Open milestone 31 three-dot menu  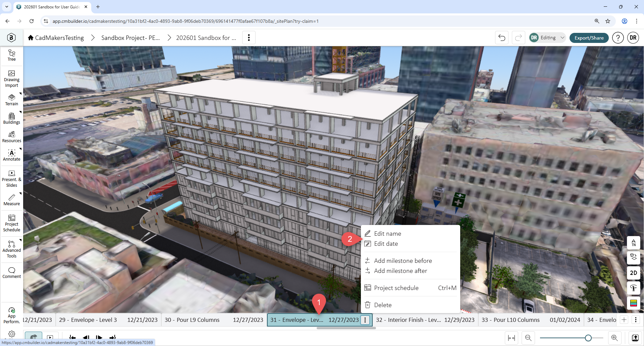[x=365, y=320]
